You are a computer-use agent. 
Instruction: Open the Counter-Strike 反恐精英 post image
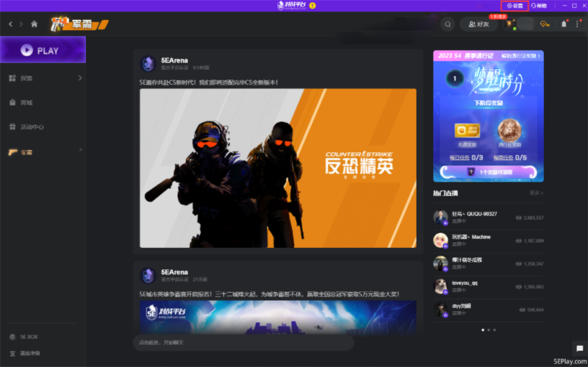(x=278, y=168)
